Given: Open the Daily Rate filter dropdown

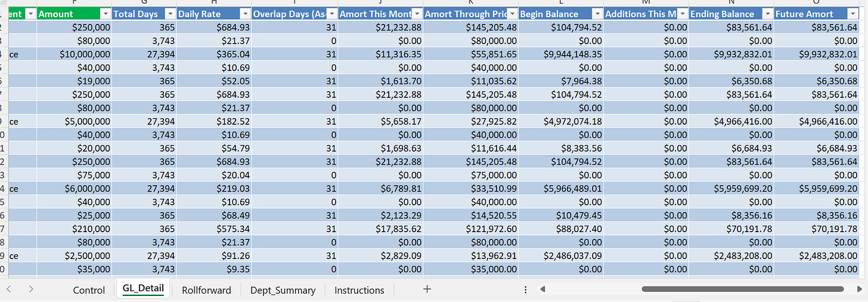Looking at the screenshot, I should pos(245,14).
